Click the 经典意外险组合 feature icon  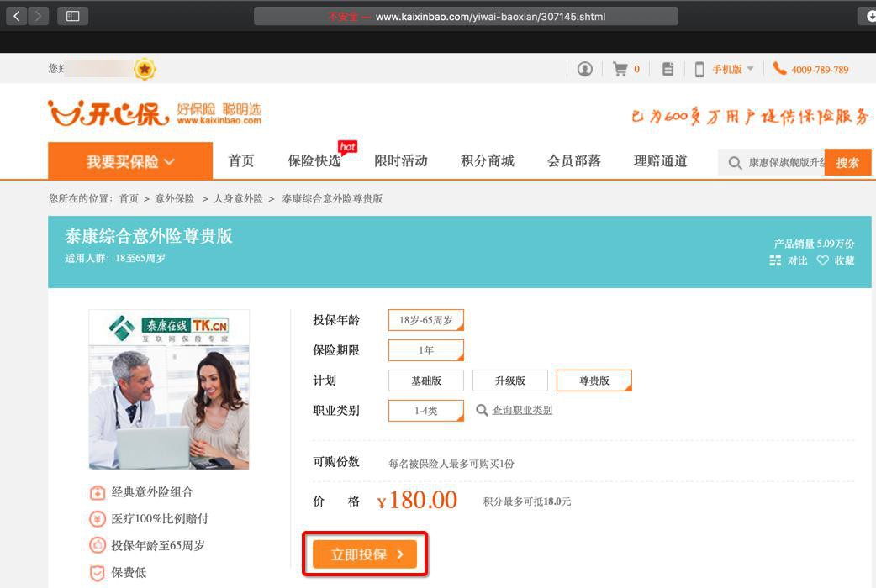point(98,492)
